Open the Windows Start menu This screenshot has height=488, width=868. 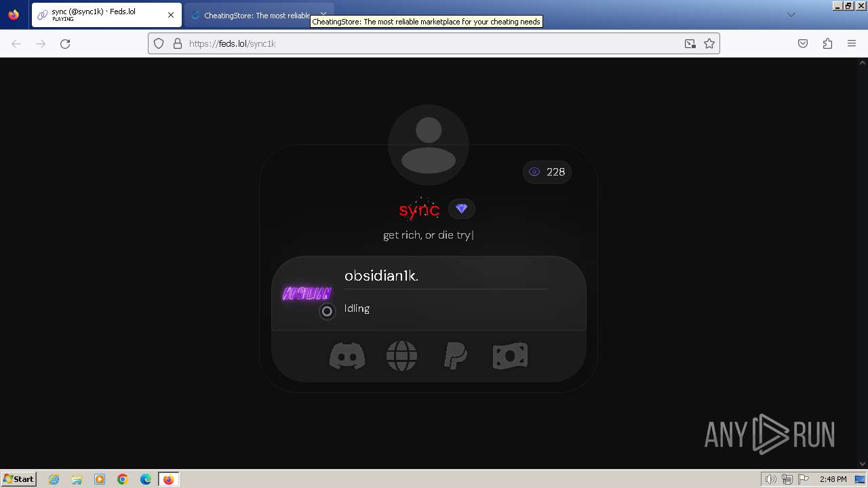coord(19,479)
